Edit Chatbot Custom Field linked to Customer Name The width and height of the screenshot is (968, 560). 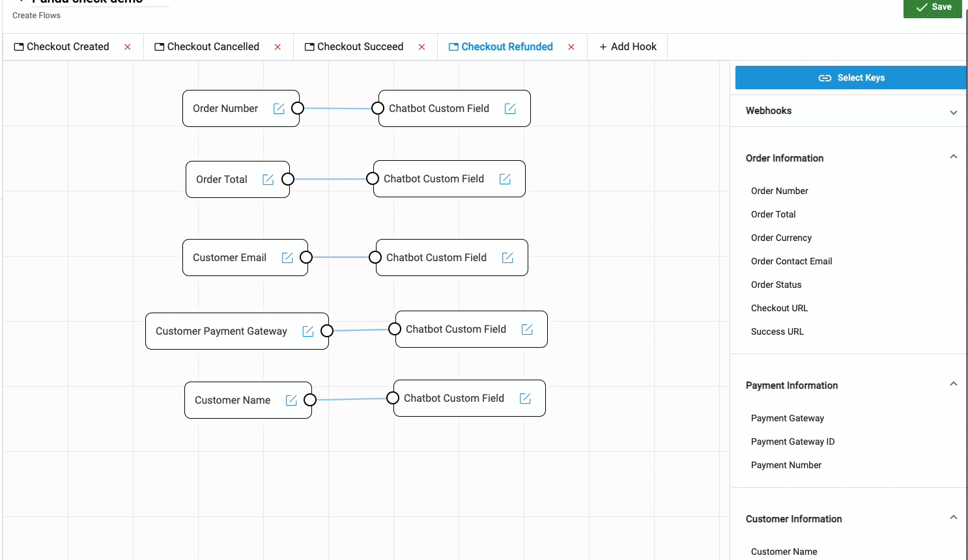525,399
